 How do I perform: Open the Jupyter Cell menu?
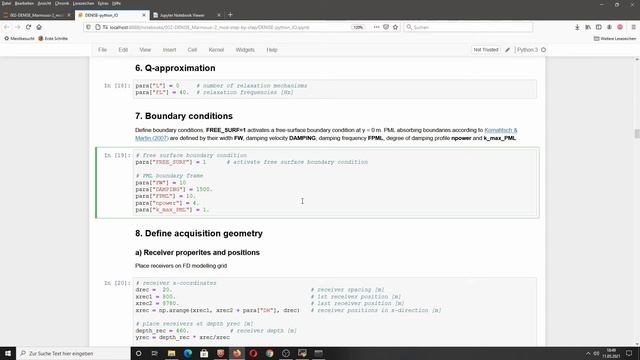[x=192, y=50]
